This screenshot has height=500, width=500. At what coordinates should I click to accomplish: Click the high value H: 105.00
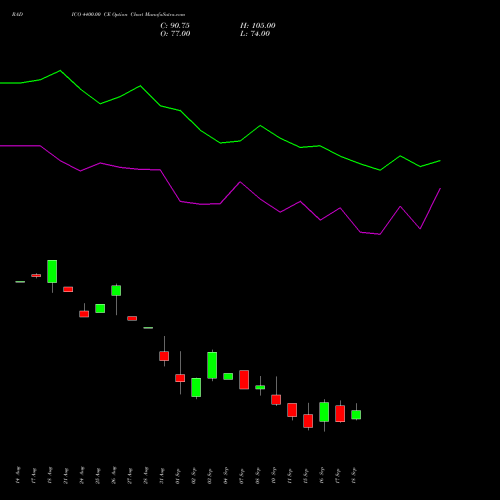pyautogui.click(x=258, y=26)
